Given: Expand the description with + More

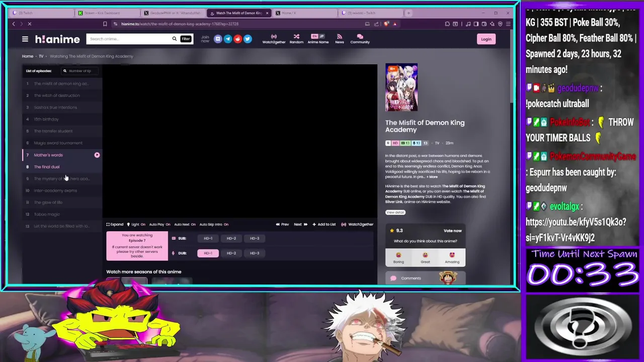Looking at the screenshot, I should 432,177.
